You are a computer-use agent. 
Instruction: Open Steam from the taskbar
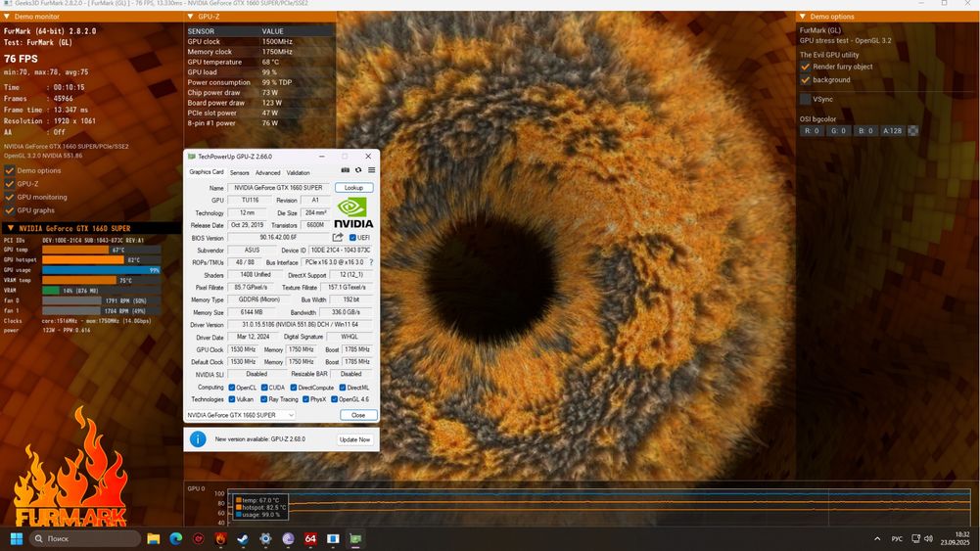[x=243, y=538]
